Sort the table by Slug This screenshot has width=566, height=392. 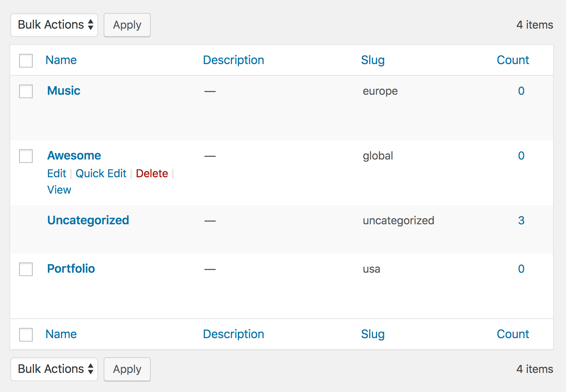tap(373, 60)
